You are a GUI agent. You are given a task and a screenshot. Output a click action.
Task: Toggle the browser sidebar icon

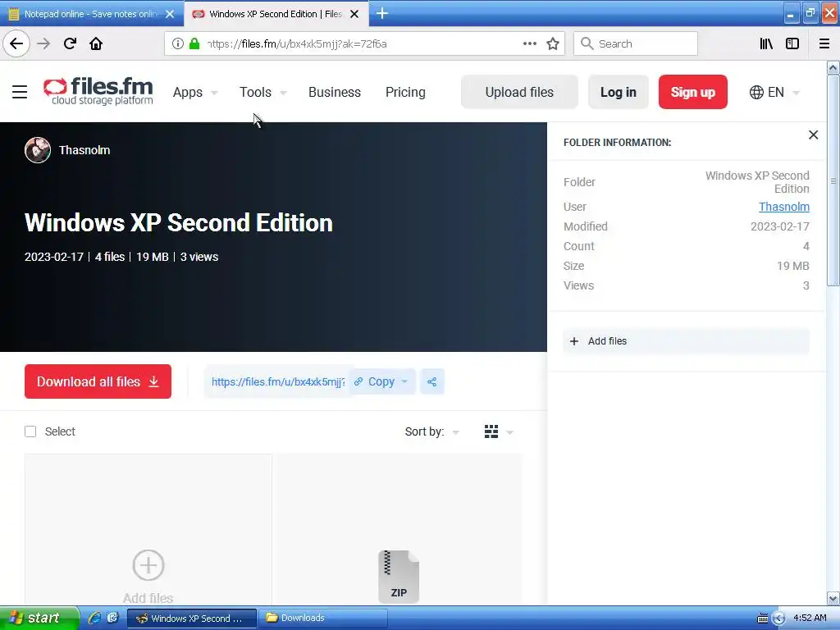[x=792, y=44]
